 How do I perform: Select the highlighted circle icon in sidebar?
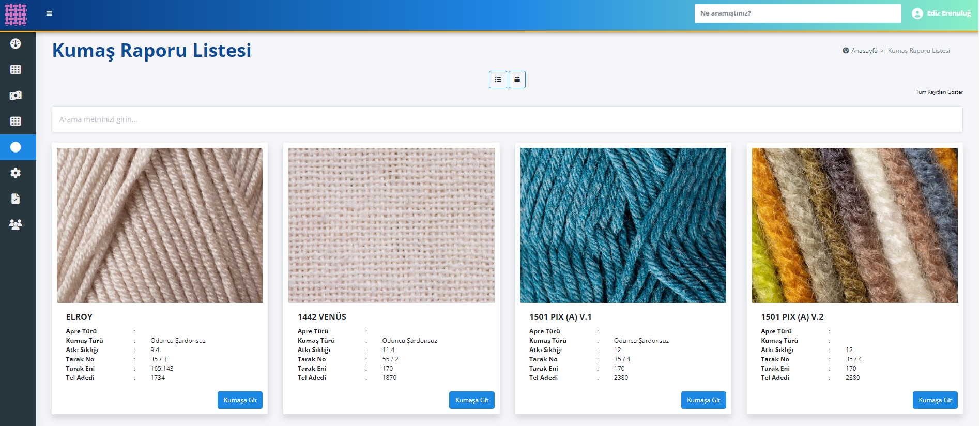16,147
